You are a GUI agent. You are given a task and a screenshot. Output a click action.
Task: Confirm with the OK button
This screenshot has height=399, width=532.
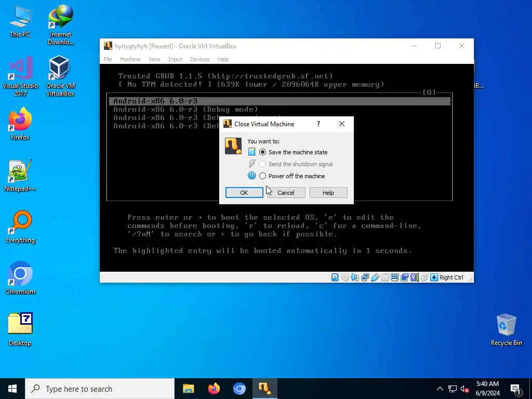click(244, 193)
